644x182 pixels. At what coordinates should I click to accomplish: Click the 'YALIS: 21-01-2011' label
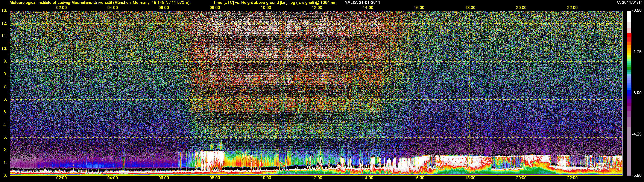coord(362,3)
